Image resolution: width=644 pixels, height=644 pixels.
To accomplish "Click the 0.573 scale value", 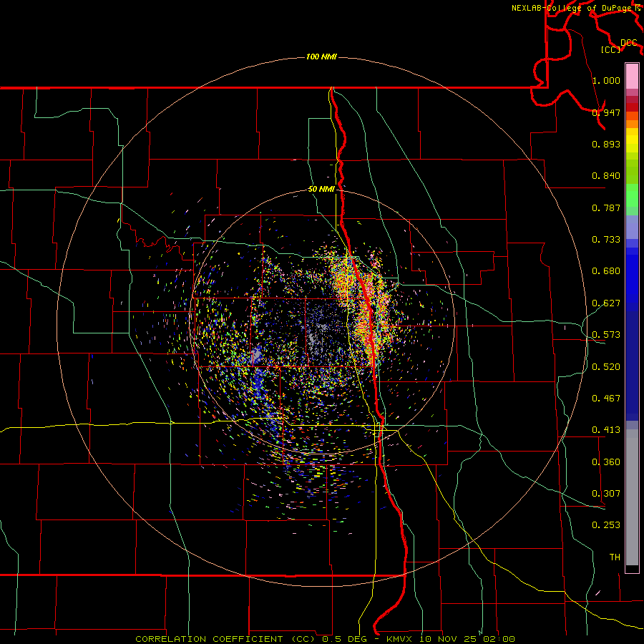I will [x=606, y=334].
